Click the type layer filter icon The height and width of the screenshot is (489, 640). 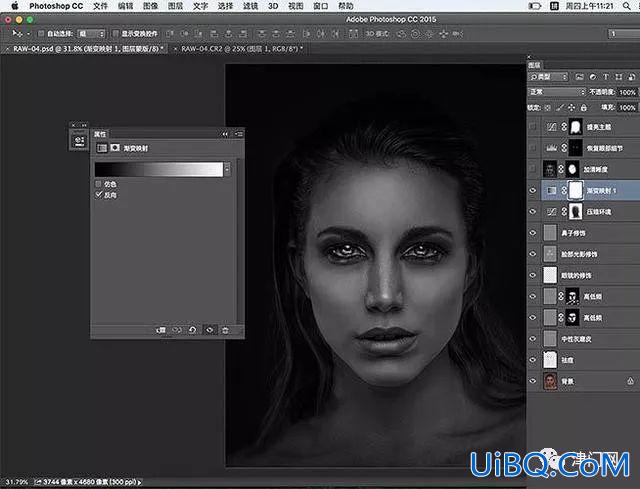click(606, 77)
